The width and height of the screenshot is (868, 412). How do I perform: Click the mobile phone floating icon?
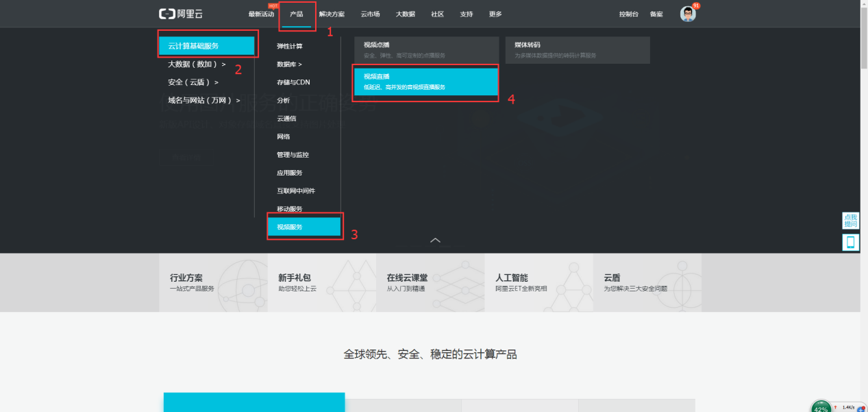[x=851, y=242]
